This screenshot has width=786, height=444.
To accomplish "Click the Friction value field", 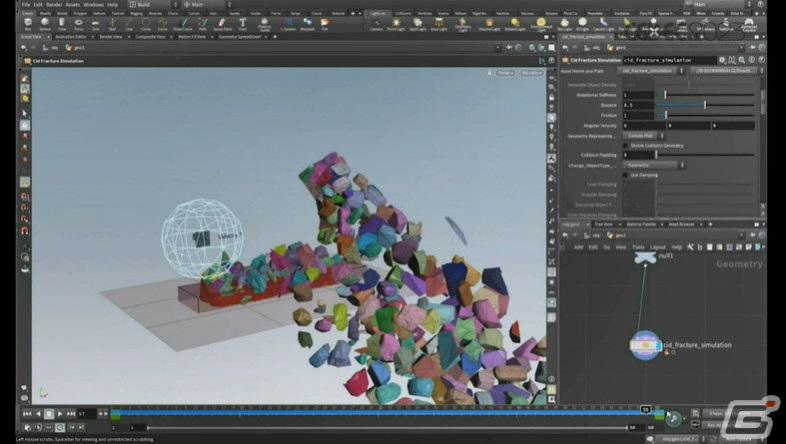I will pos(638,115).
